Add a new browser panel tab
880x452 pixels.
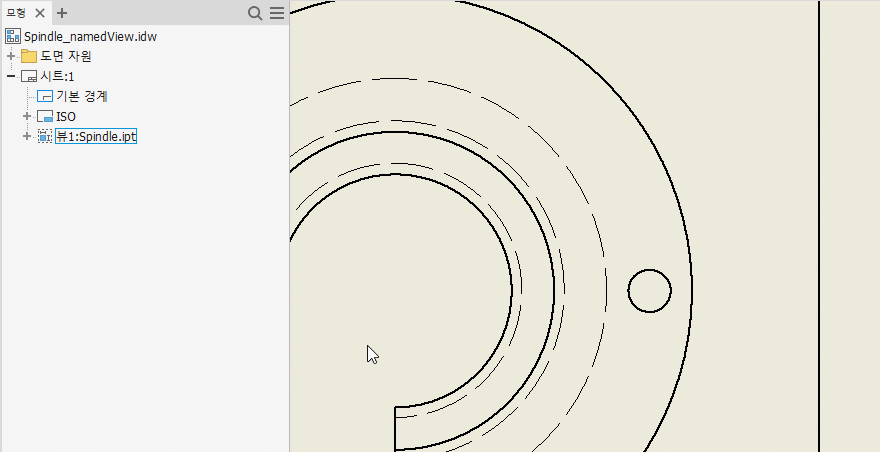62,13
